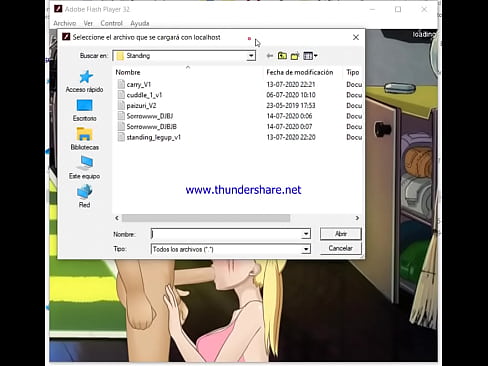Viewport: 488px width, 366px height.
Task: Expand the Tipo file type dropdown
Action: coord(306,249)
